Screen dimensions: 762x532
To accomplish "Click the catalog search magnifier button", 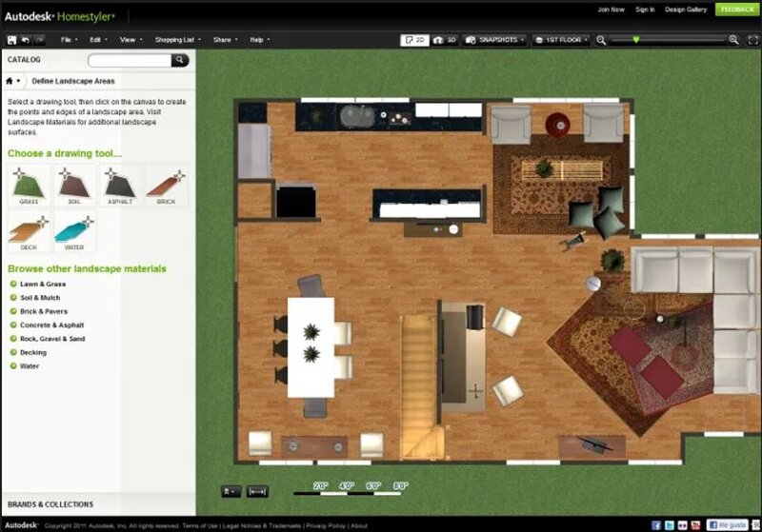I will [180, 60].
